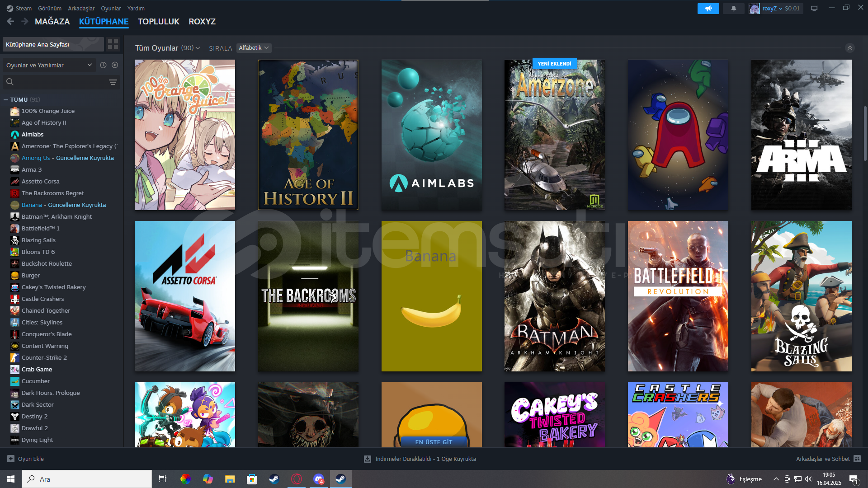Screen dimensions: 868x488
Task: Click roxyZ profile avatar
Action: tap(754, 8)
